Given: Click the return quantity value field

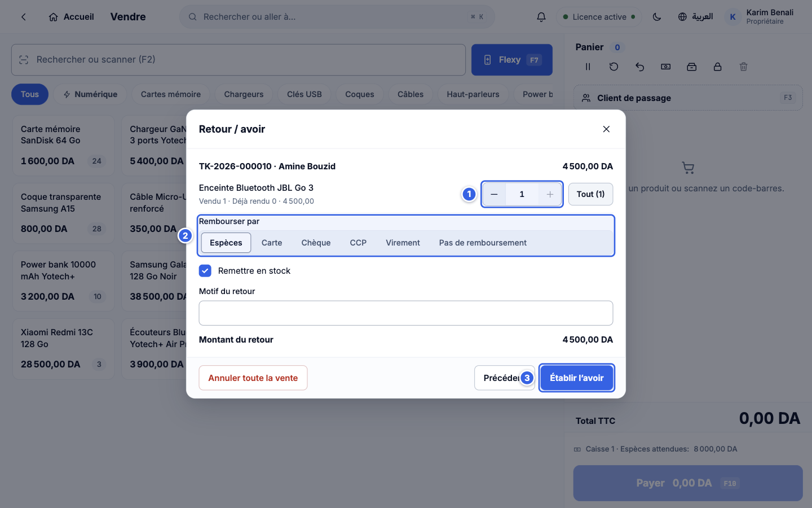Looking at the screenshot, I should (522, 194).
